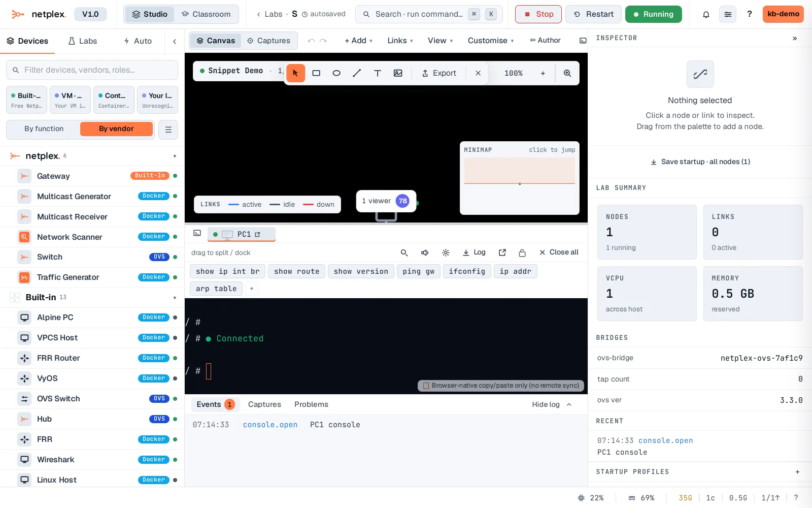Open the Labs sidebar tab
This screenshot has height=508, width=812.
click(x=83, y=41)
